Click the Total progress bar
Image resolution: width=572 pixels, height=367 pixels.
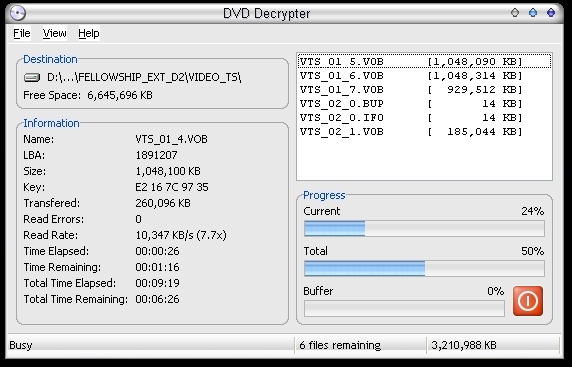(x=424, y=269)
